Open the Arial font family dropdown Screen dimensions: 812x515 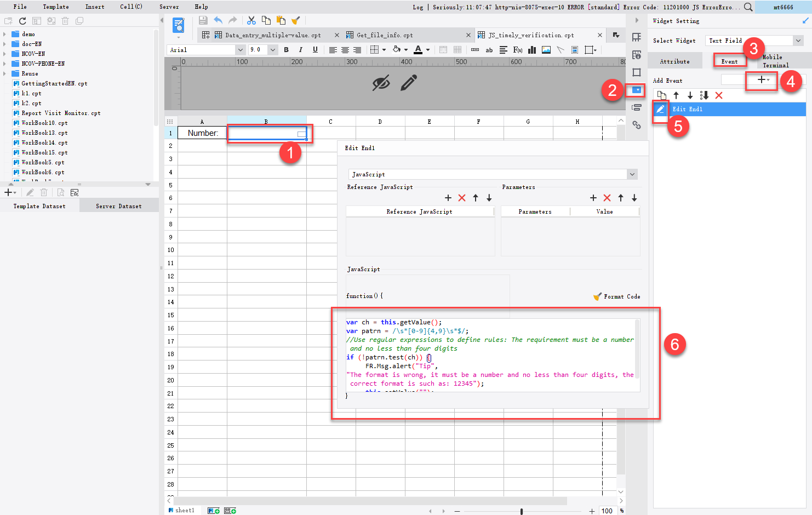241,49
